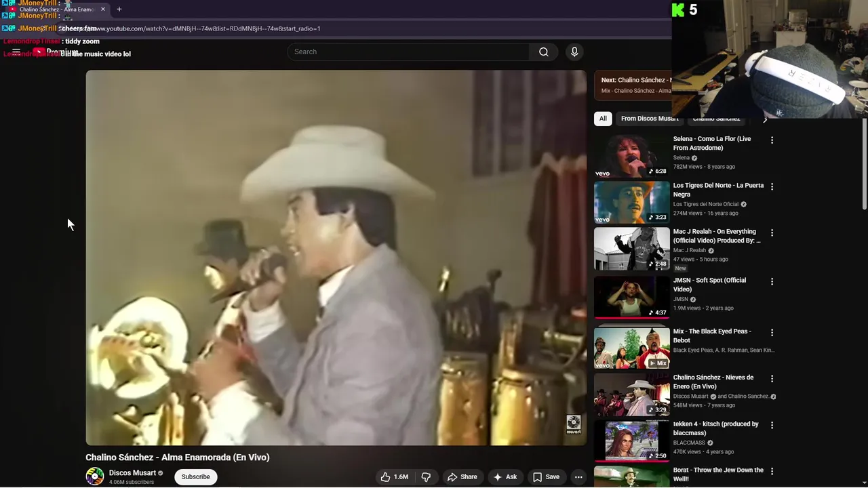The image size is (868, 488).
Task: Open options for Selena Como La Flor video
Action: click(x=772, y=140)
